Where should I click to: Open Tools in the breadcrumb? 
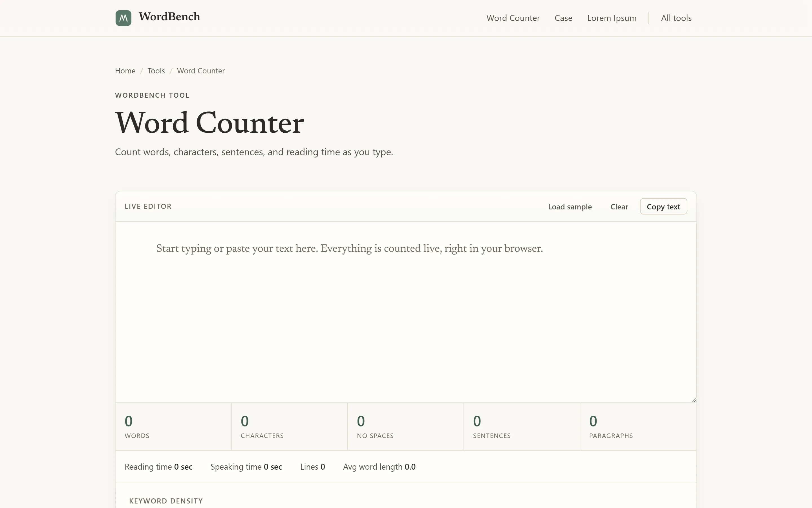(156, 71)
